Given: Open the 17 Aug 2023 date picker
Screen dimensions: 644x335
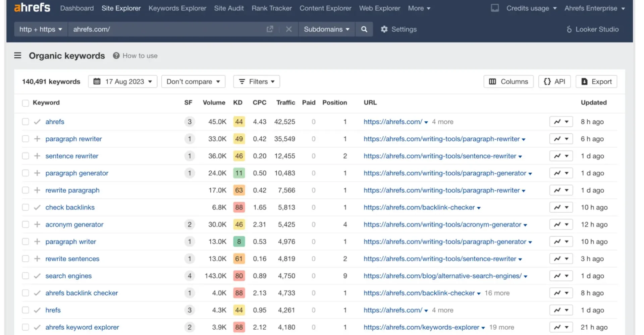Looking at the screenshot, I should pos(123,81).
